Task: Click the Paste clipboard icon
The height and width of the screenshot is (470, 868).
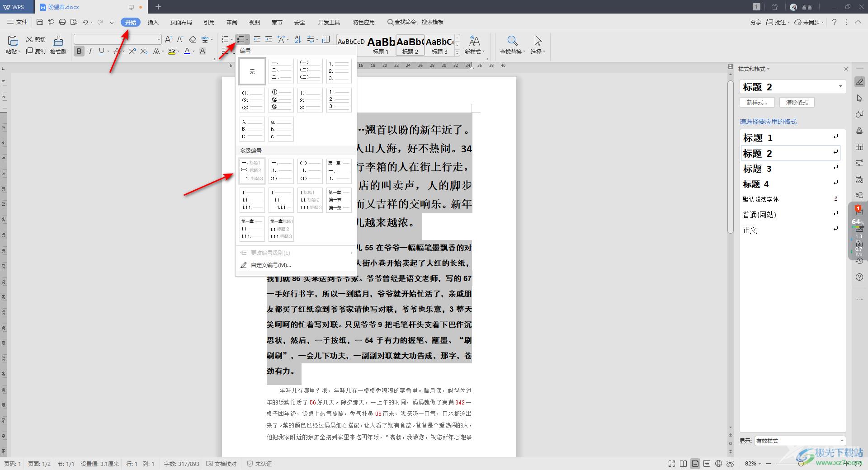Action: 13,41
